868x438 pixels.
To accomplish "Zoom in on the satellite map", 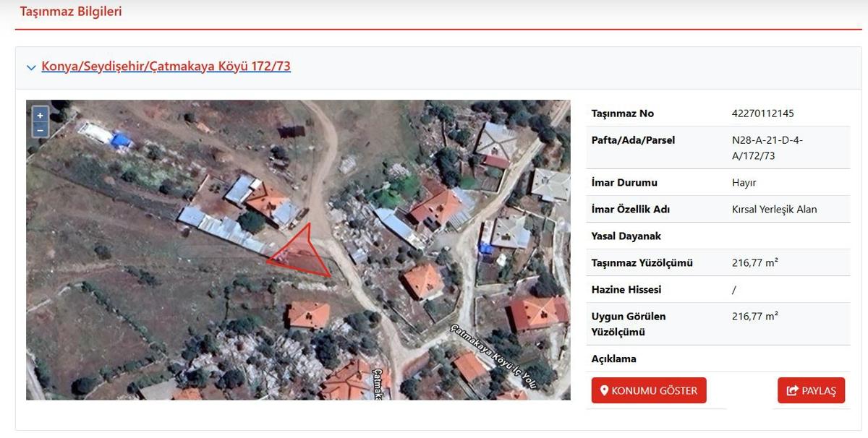I will click(x=40, y=115).
